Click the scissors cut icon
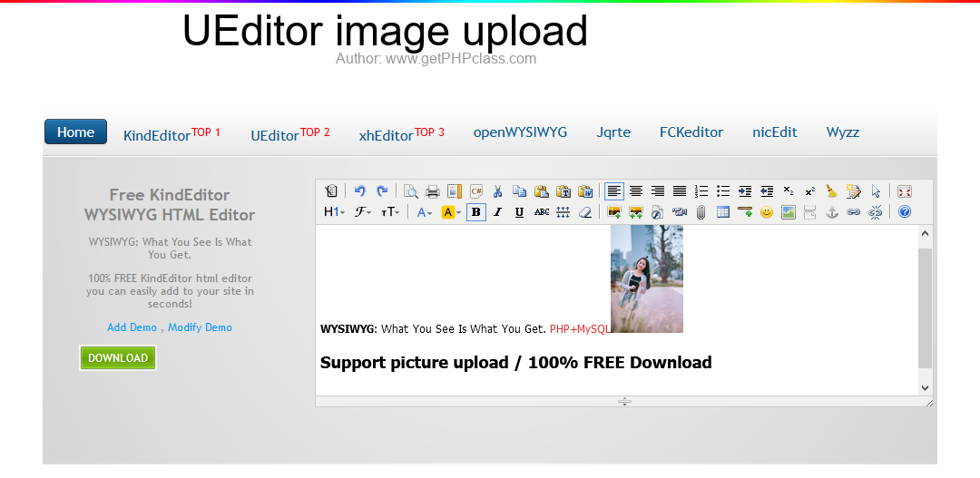 [498, 191]
